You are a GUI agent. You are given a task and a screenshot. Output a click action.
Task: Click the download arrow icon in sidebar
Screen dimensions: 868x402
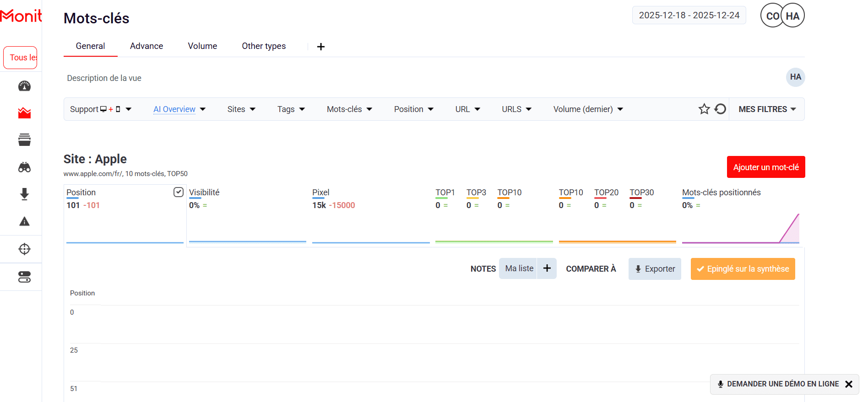pos(24,194)
